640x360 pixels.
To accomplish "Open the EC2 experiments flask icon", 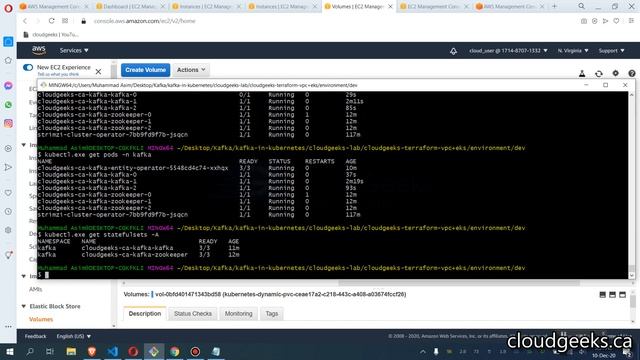I will [582, 73].
